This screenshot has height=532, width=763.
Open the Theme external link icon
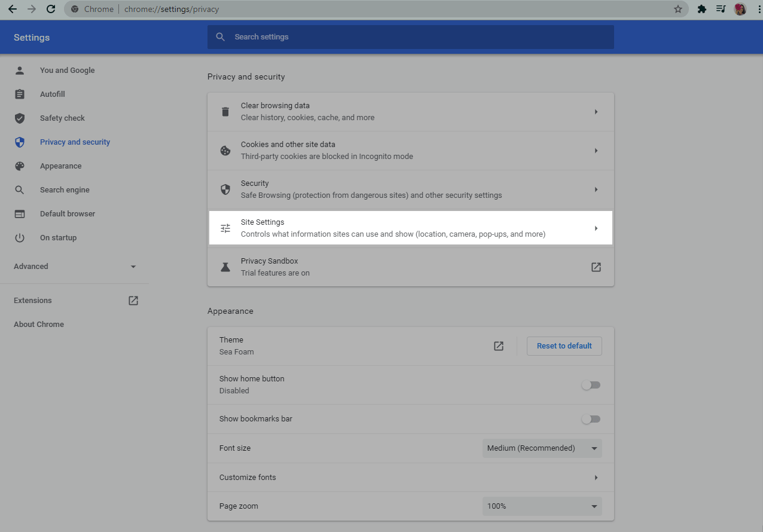tap(499, 346)
